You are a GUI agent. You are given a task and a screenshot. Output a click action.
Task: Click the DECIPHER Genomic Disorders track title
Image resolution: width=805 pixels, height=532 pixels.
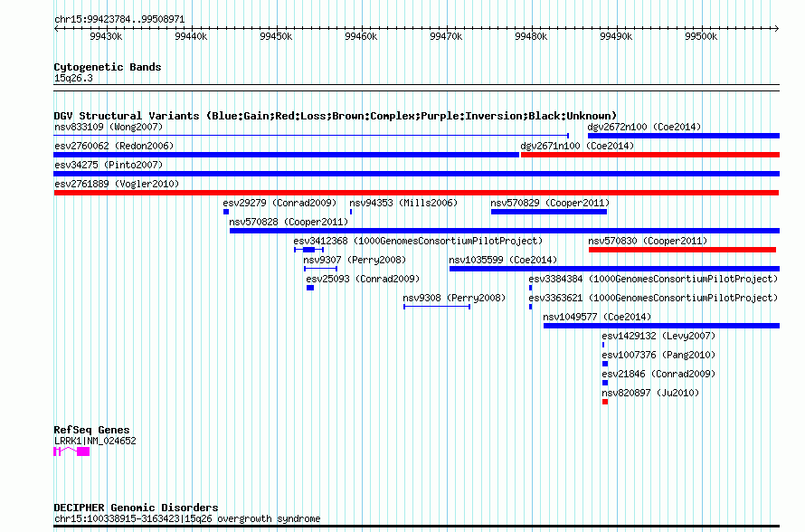136,508
